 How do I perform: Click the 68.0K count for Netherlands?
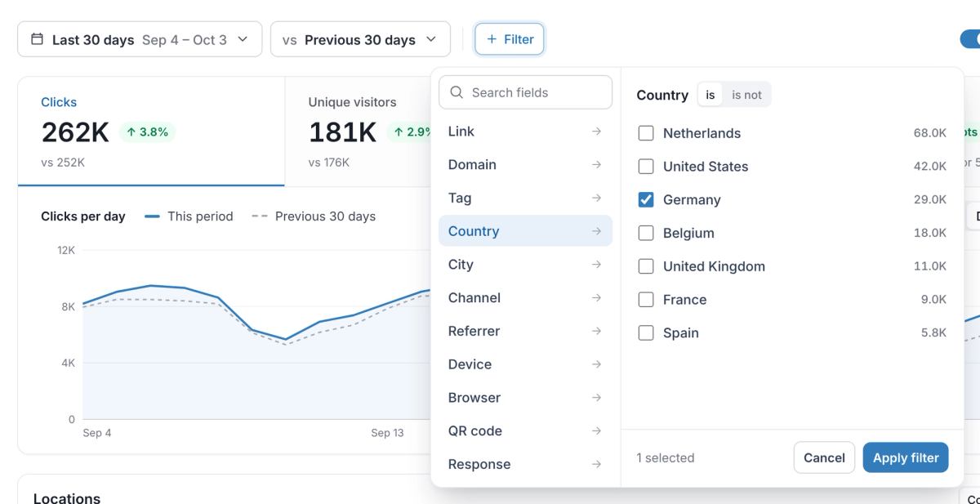pyautogui.click(x=930, y=133)
